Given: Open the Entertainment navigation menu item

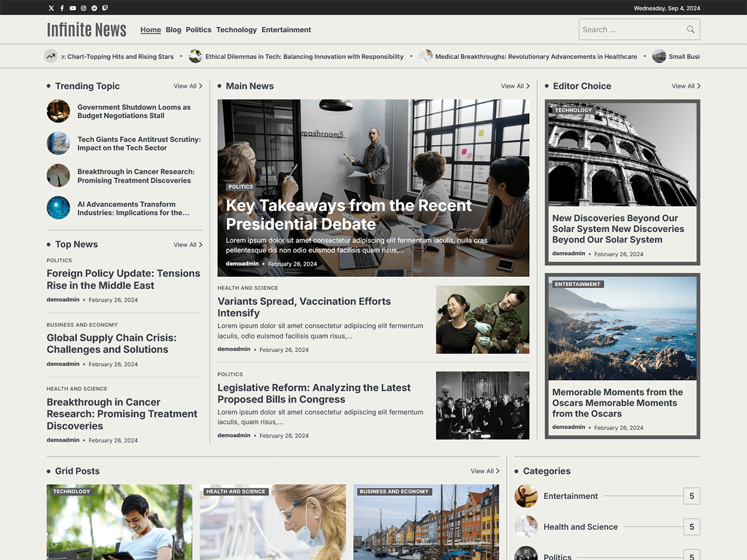Looking at the screenshot, I should (x=286, y=29).
